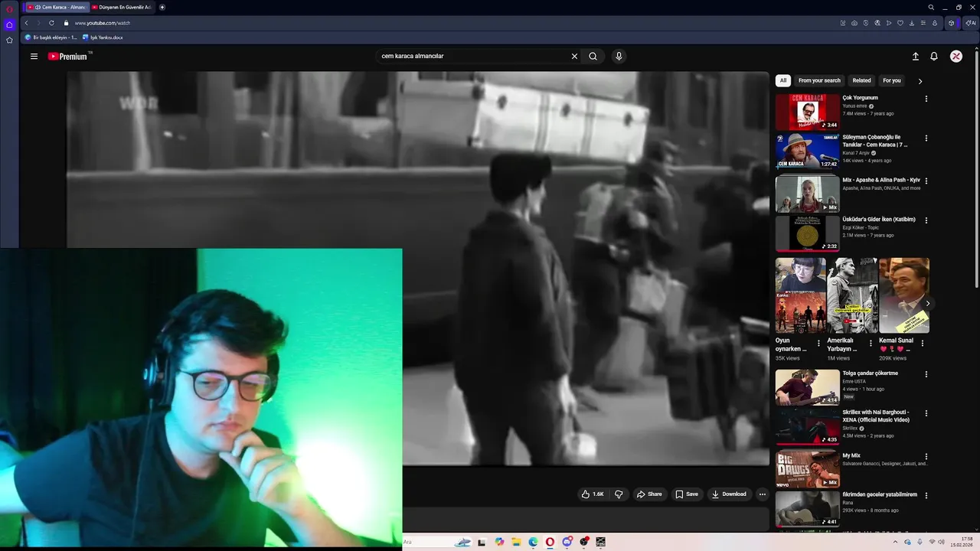Open the Create upload menu
Screen dimensions: 980x551
pos(915,56)
